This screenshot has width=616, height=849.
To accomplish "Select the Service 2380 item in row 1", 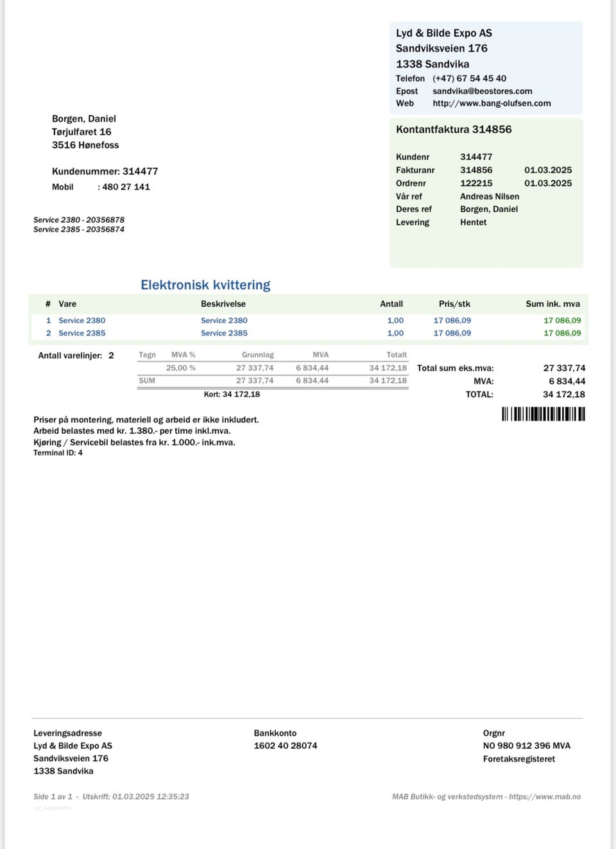I will (x=81, y=320).
